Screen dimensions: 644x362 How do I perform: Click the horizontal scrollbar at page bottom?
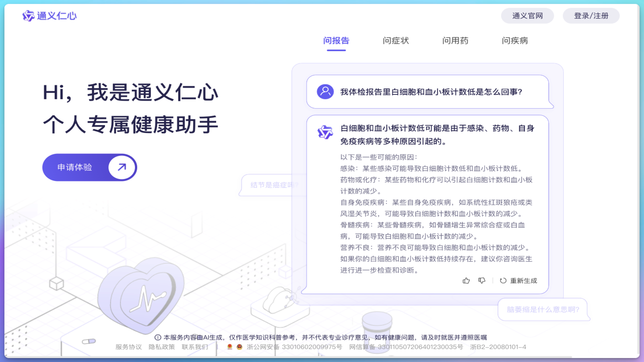pyautogui.click(x=288, y=356)
